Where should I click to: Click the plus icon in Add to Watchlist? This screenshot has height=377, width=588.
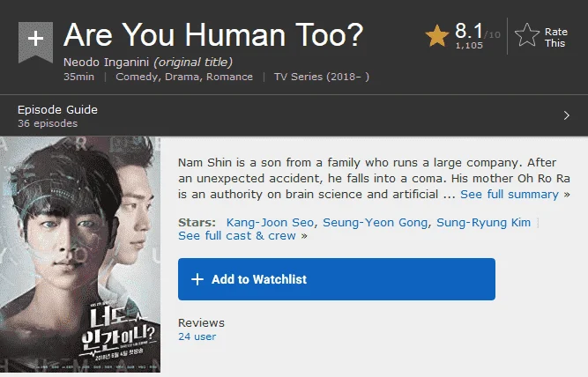[197, 279]
